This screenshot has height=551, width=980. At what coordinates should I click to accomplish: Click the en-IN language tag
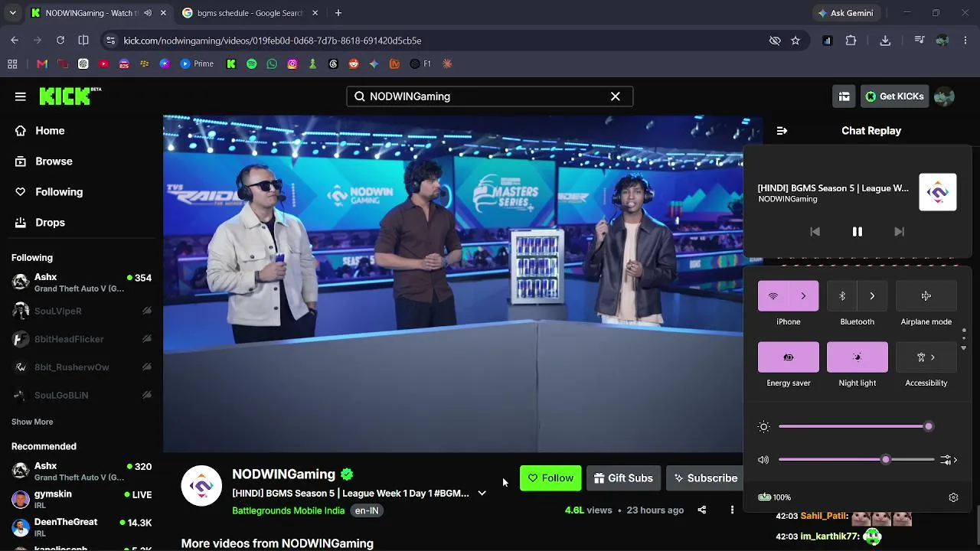(367, 510)
